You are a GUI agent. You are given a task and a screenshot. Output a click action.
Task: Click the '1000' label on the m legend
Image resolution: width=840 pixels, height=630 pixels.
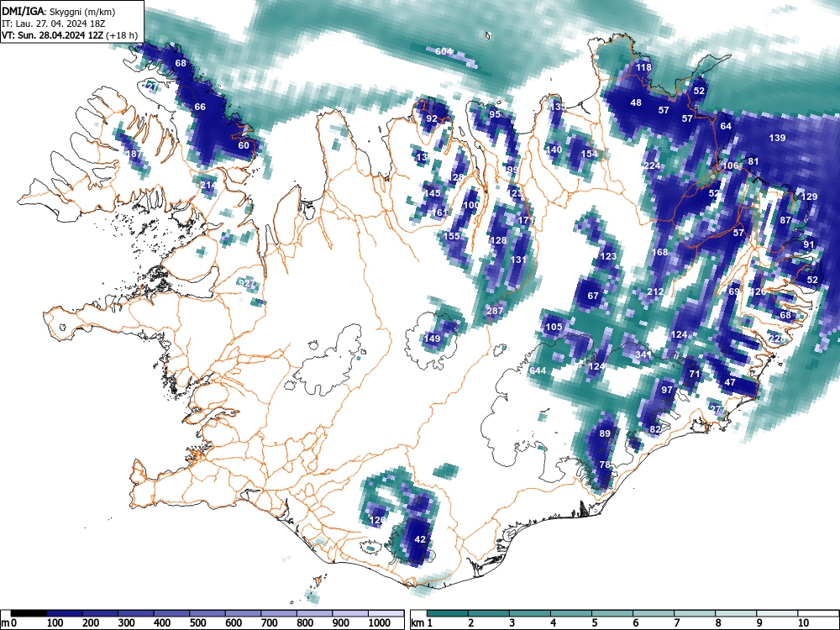tap(380, 623)
